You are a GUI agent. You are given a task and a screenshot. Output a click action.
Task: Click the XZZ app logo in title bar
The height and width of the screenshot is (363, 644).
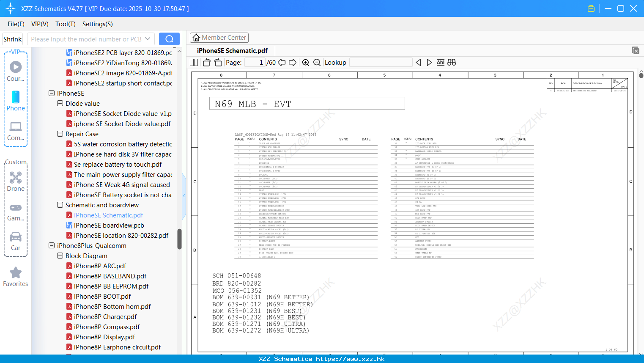click(11, 8)
